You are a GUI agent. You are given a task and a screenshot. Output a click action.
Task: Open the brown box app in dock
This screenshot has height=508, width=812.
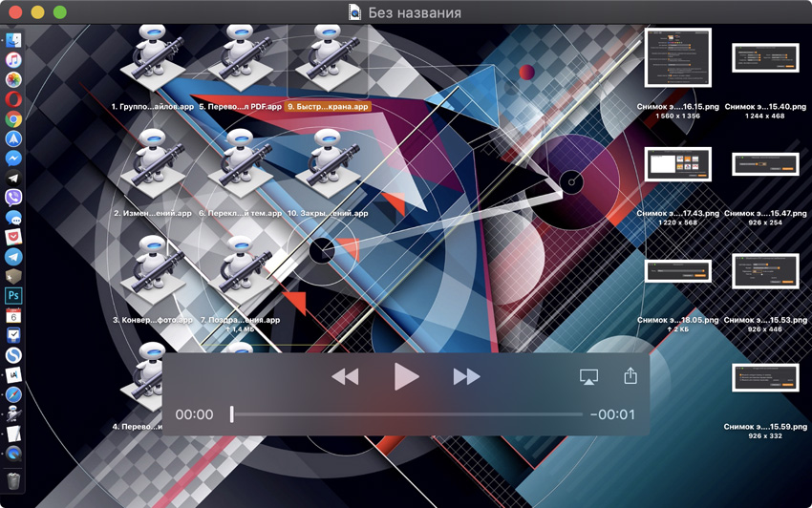coord(13,277)
